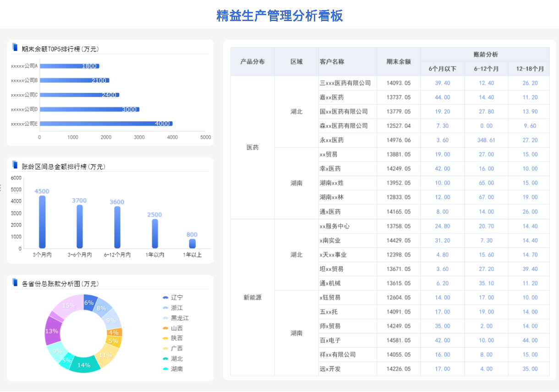Select the 13% purple donut segment
This screenshot has width=559, height=392.
52,332
